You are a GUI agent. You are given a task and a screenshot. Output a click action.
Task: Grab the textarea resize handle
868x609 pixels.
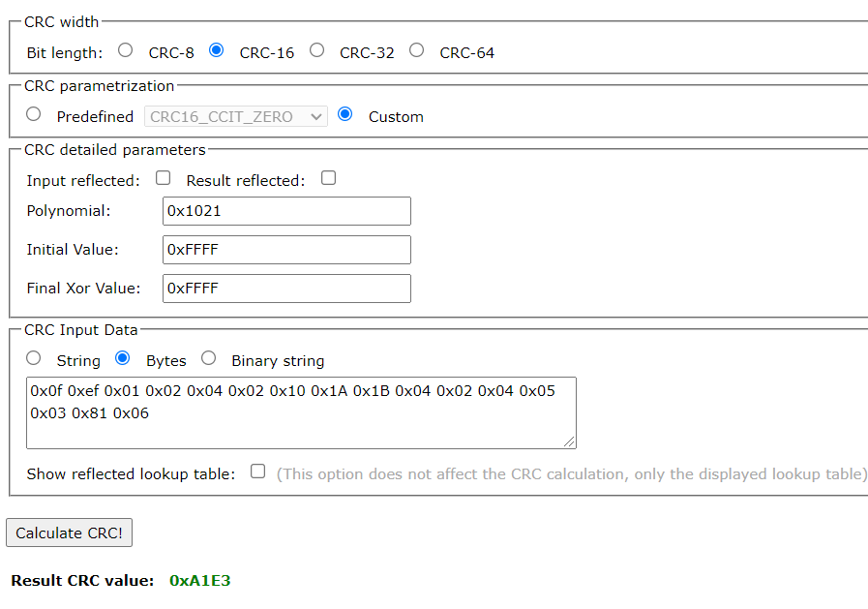[569, 442]
